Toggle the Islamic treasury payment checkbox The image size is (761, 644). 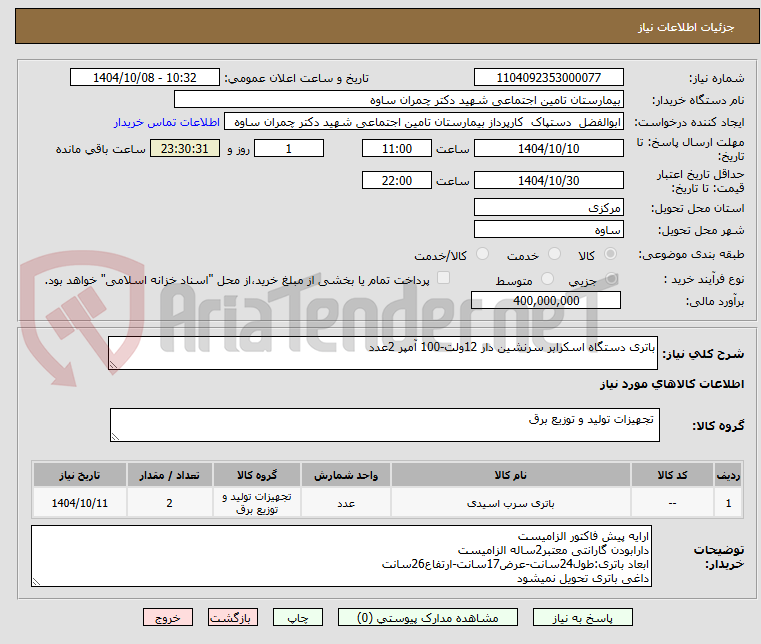click(444, 278)
